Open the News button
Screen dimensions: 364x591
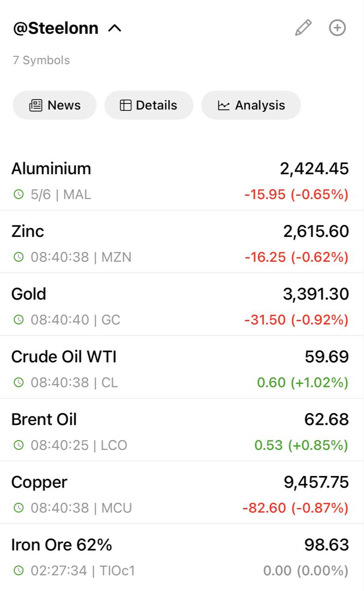[x=54, y=105]
